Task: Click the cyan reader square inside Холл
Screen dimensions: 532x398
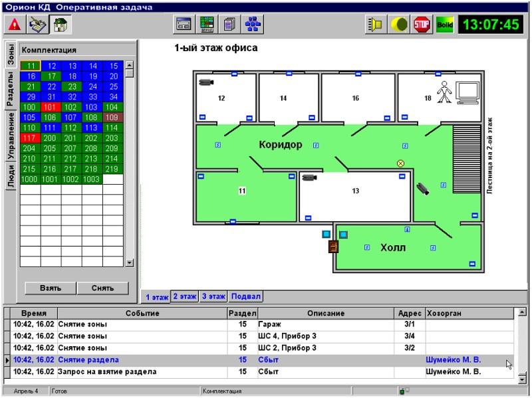Action: pos(343,235)
